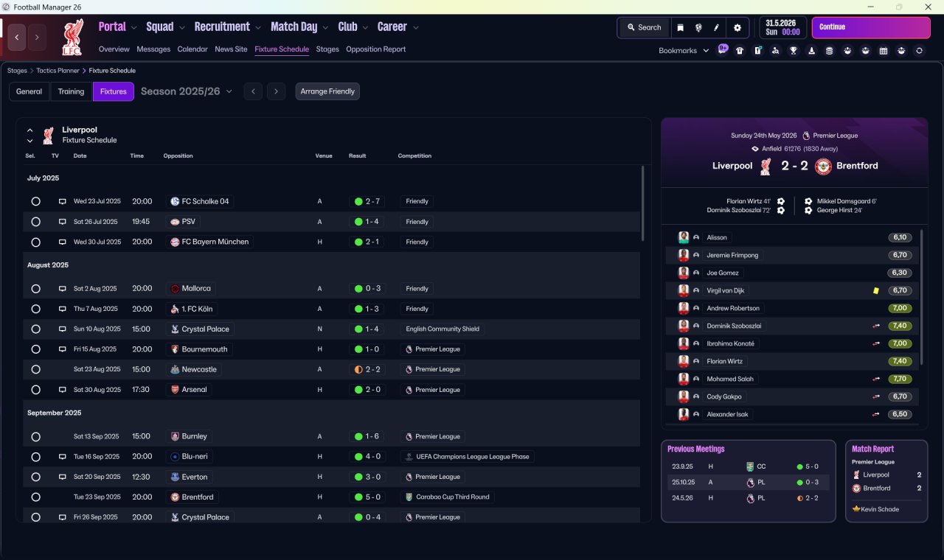Screen dimensions: 944x560
Task: Click the 31.5.2026 date display
Action: [x=782, y=27]
